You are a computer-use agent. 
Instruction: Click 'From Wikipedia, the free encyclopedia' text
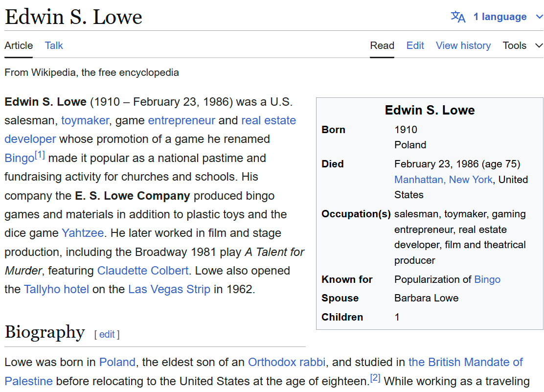click(x=91, y=72)
